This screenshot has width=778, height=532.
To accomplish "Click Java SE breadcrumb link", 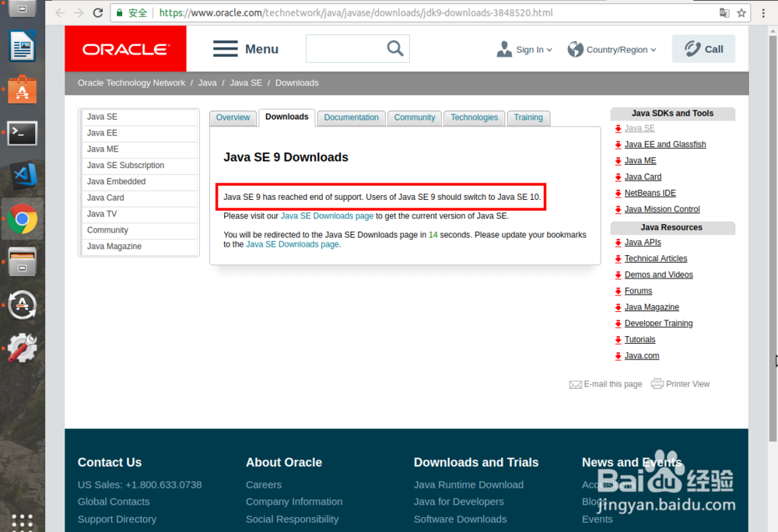I will [246, 82].
